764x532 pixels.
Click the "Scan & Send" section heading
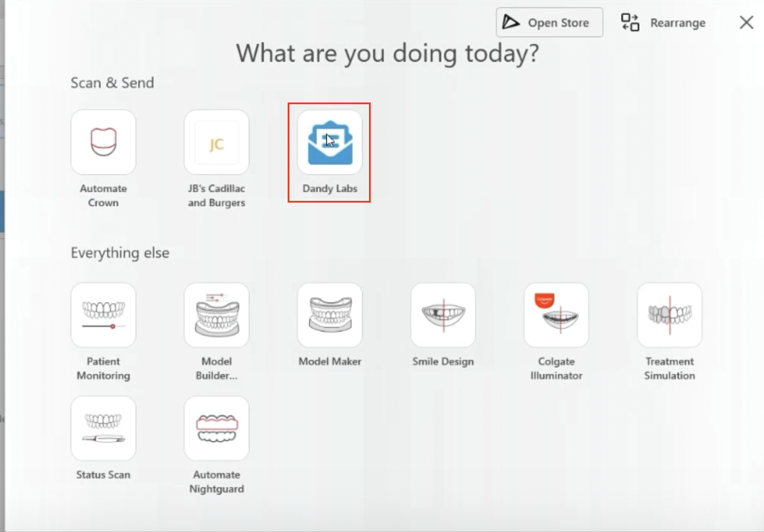click(112, 83)
